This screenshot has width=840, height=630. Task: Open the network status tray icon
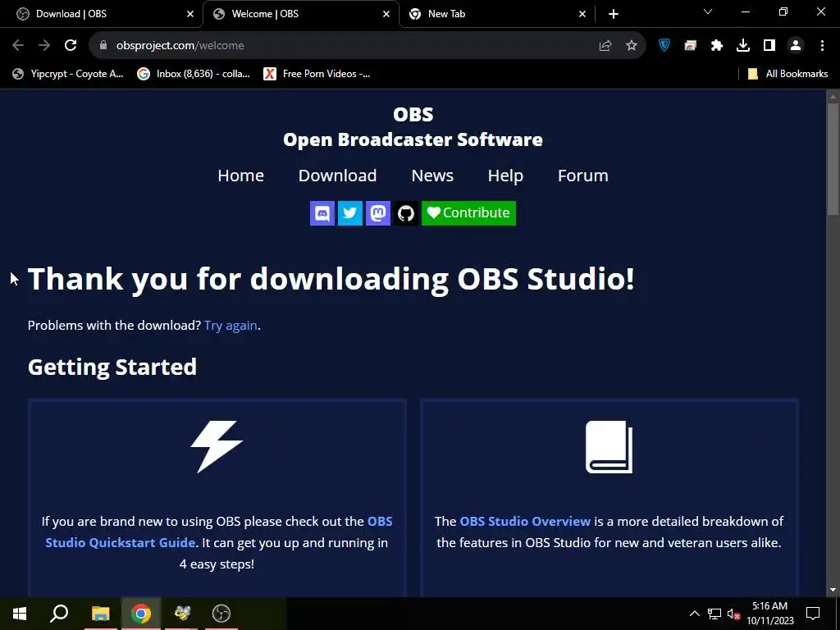coord(714,614)
